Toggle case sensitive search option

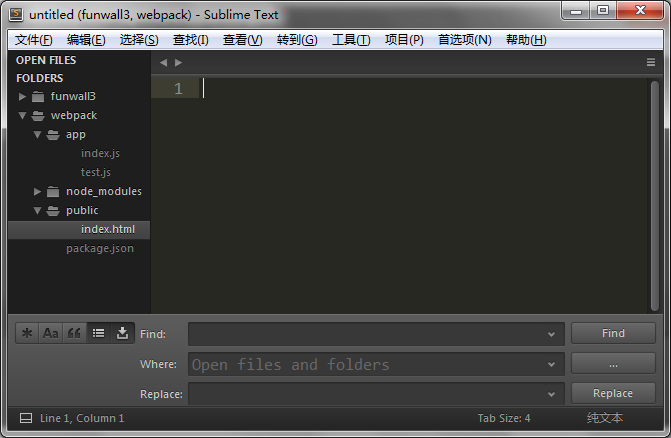coord(50,333)
